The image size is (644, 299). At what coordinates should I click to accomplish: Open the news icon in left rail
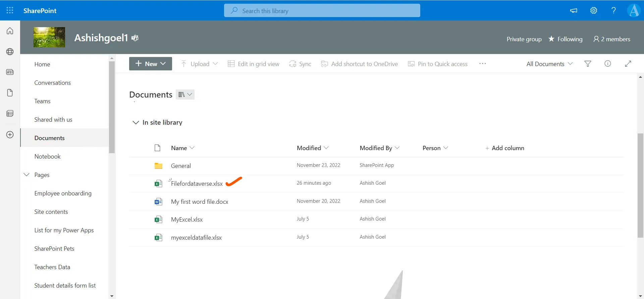[x=10, y=72]
